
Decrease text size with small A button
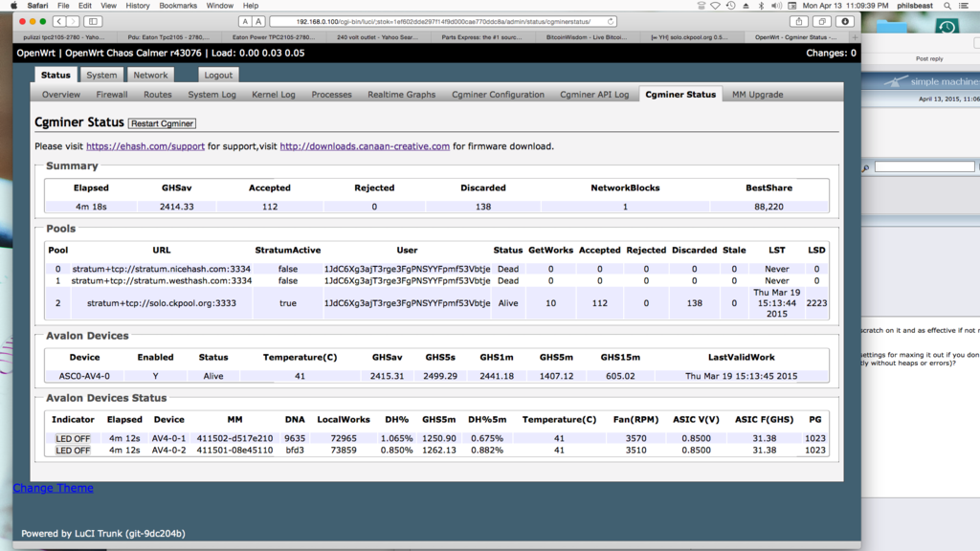point(245,21)
